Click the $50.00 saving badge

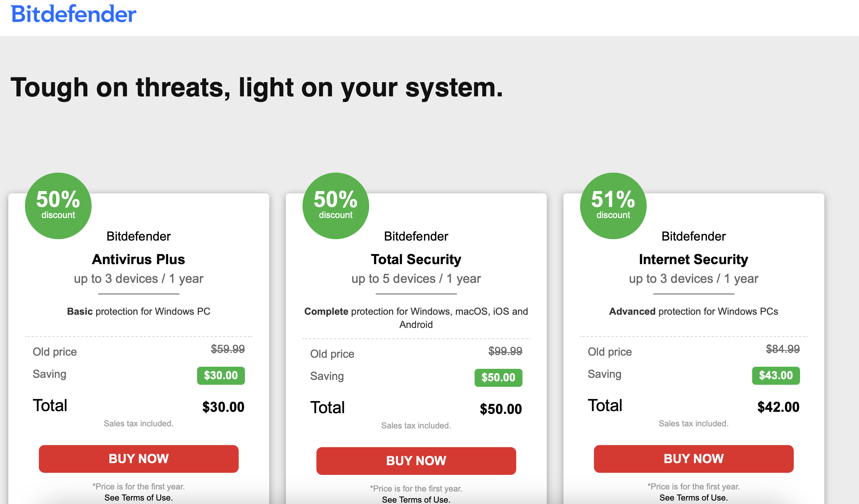click(498, 377)
